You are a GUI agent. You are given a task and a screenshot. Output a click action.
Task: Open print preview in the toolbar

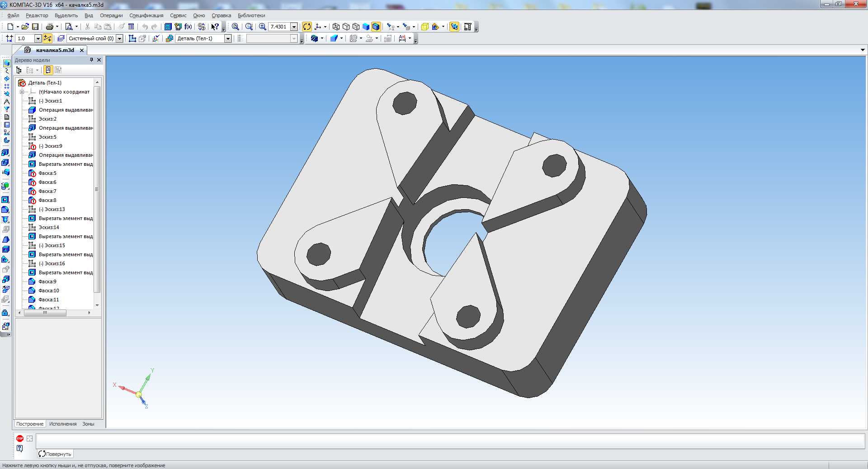pos(69,27)
